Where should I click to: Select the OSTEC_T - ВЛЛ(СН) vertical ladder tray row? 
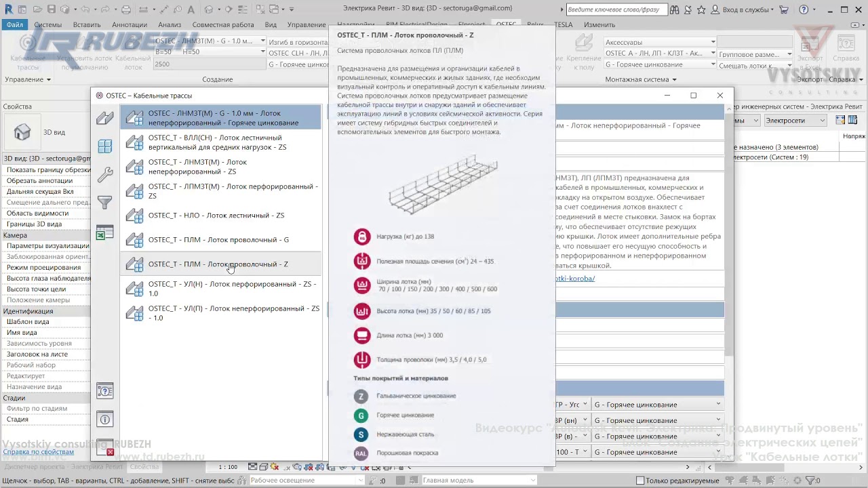pos(220,142)
